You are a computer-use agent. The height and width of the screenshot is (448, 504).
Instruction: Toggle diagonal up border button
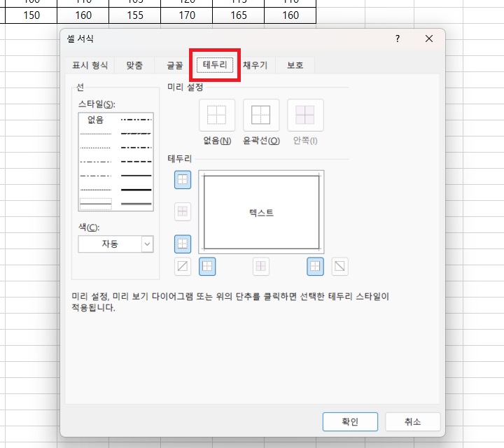point(183,266)
